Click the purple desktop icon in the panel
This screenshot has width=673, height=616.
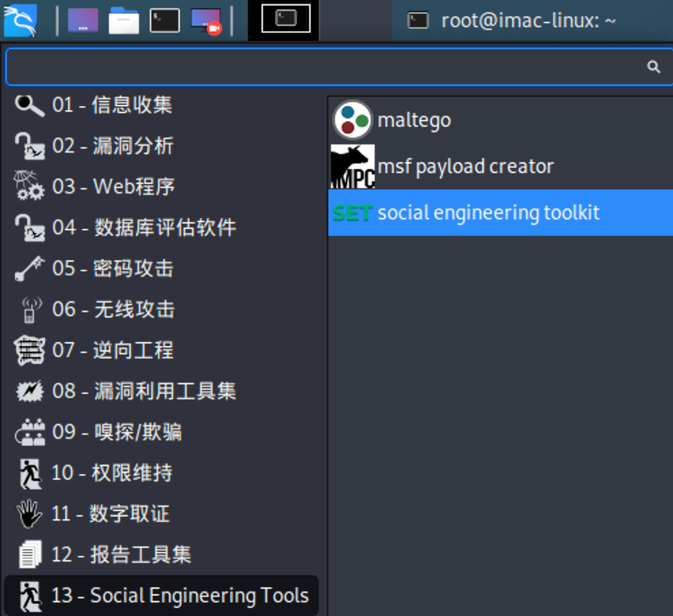[x=83, y=20]
